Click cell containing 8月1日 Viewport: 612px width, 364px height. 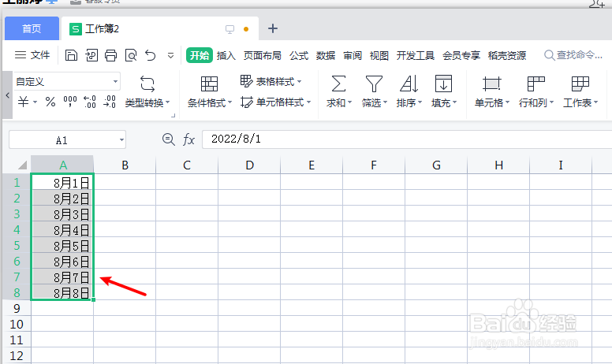(x=62, y=182)
